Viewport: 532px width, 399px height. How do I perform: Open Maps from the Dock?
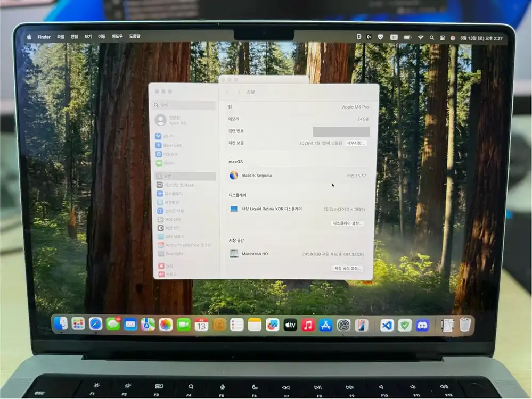click(x=148, y=325)
